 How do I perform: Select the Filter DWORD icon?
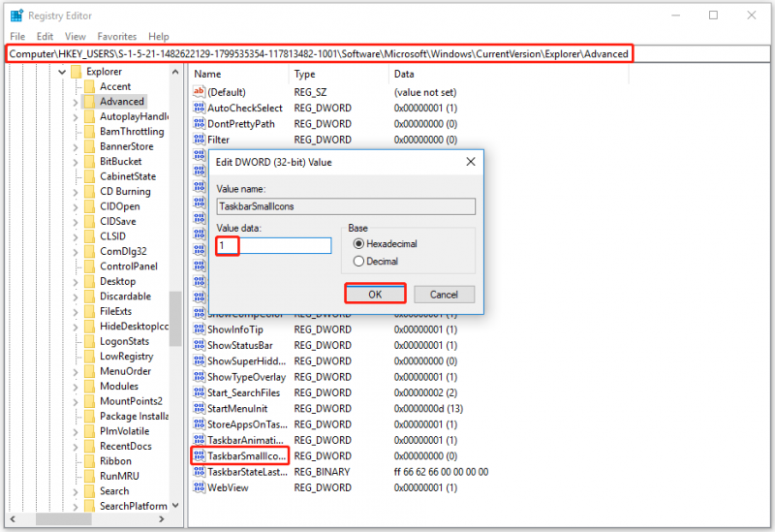click(x=199, y=140)
